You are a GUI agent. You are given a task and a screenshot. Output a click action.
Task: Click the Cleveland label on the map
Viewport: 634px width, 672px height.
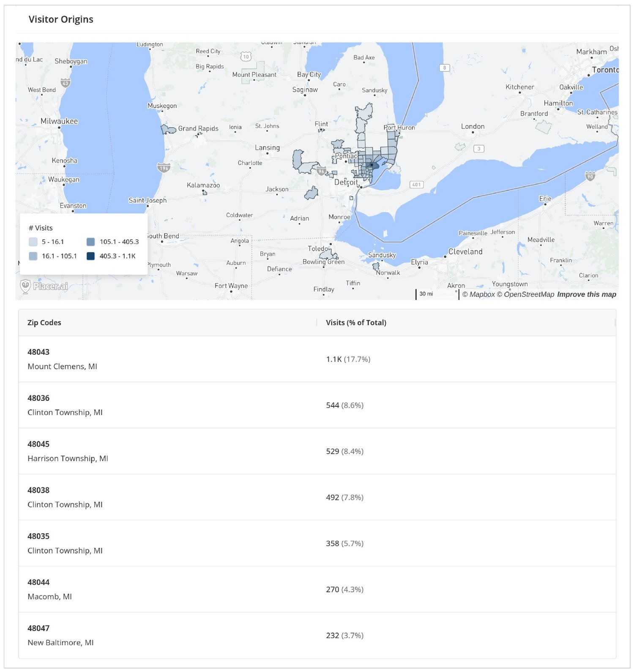(x=465, y=252)
